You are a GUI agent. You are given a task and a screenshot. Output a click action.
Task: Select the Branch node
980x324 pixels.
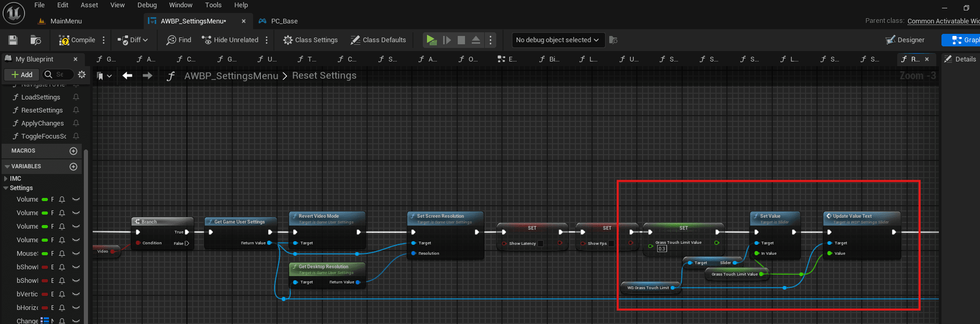162,233
